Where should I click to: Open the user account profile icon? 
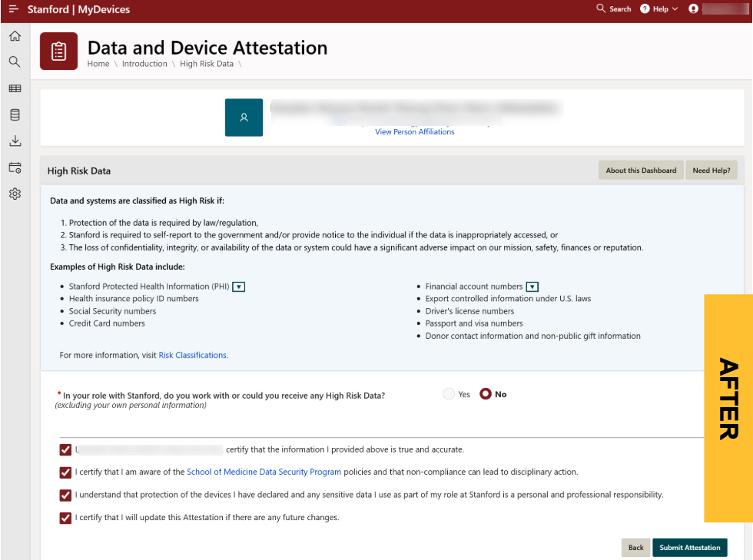pyautogui.click(x=693, y=8)
